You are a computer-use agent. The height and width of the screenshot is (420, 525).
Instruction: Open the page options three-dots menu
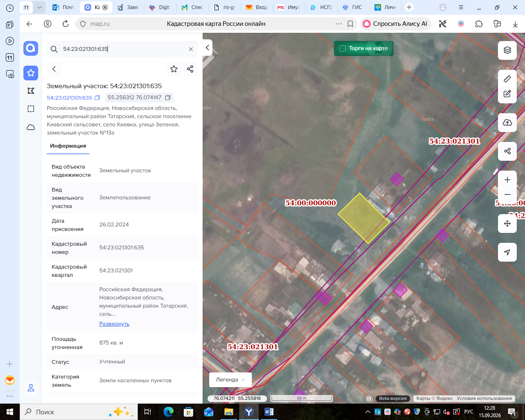coord(339,24)
